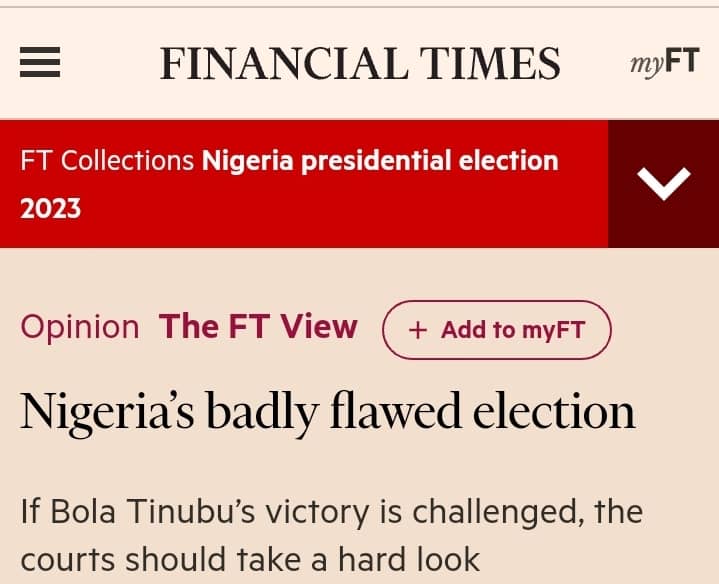Click the plus icon beside Add to myFT
The height and width of the screenshot is (584, 719).
[x=418, y=330]
